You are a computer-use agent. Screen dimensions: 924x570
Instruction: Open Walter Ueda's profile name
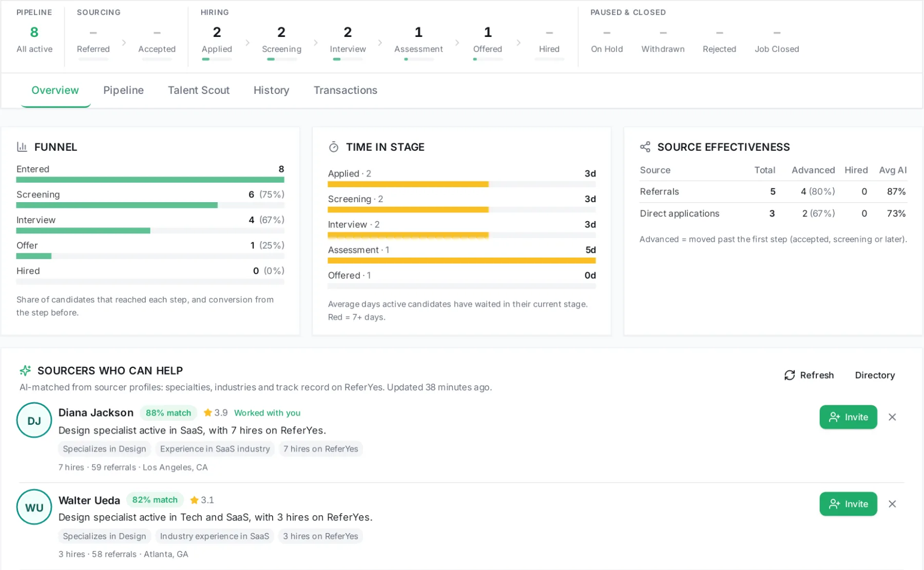(89, 500)
